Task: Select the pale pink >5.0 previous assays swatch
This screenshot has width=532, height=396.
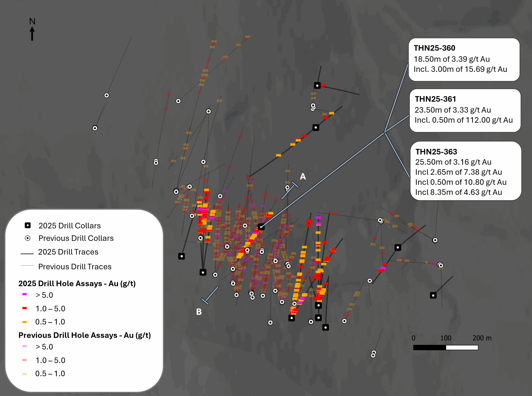Action: pyautogui.click(x=25, y=346)
